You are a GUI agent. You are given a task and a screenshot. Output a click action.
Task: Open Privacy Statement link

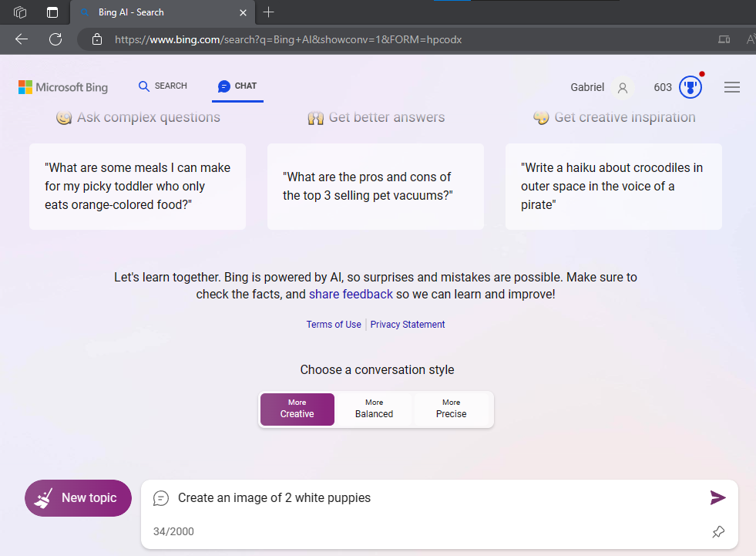(x=408, y=325)
